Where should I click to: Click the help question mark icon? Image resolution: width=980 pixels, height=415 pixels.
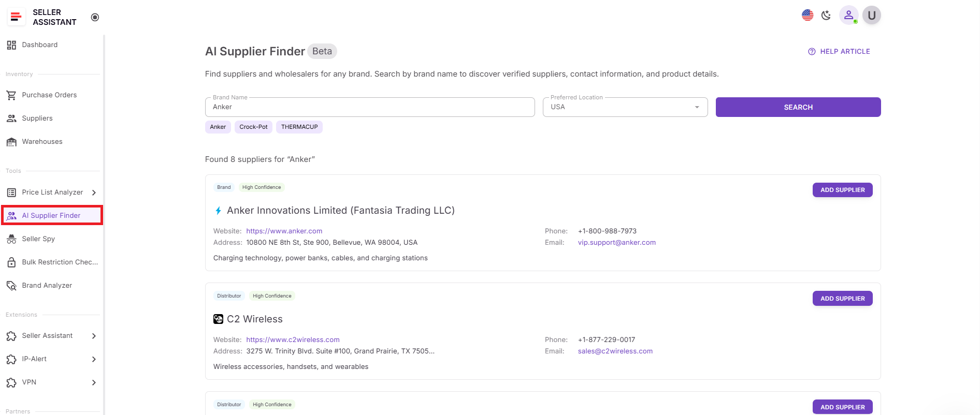pyautogui.click(x=812, y=52)
